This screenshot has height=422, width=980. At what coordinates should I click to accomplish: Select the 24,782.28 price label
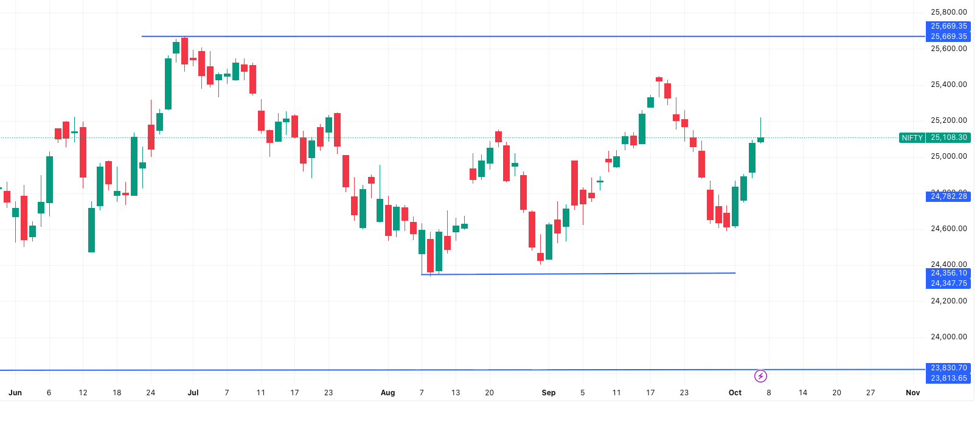click(x=948, y=196)
